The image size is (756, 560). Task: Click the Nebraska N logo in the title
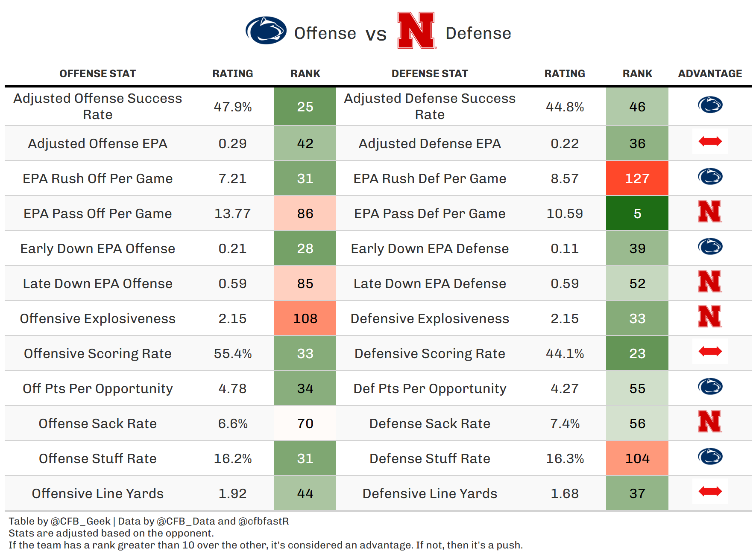(x=416, y=30)
